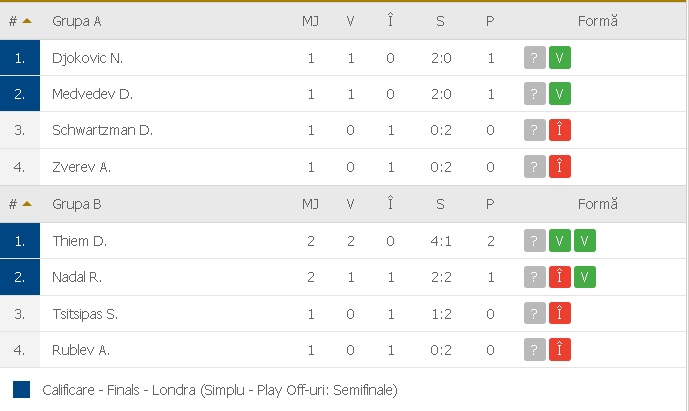Sort Grupa A by MJ column
This screenshot has width=689, height=411.
pos(310,20)
